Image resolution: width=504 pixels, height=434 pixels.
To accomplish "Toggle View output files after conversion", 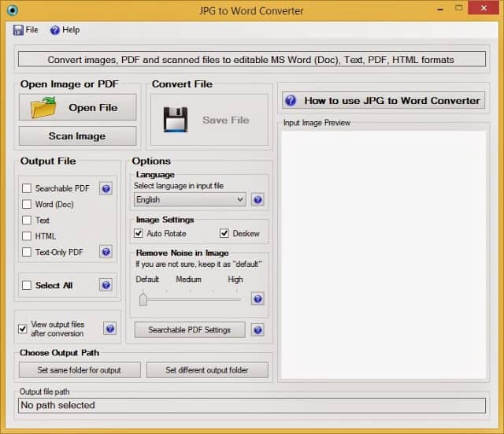I will coord(23,329).
